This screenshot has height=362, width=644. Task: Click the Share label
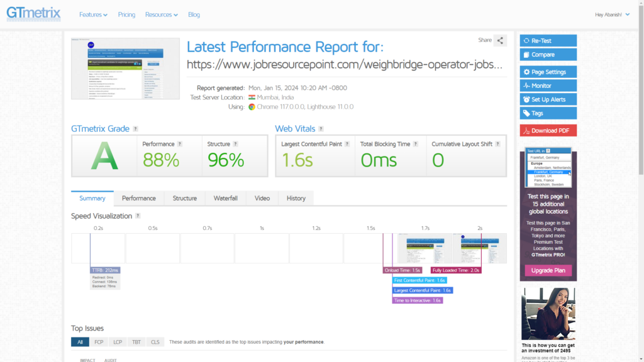pyautogui.click(x=485, y=40)
